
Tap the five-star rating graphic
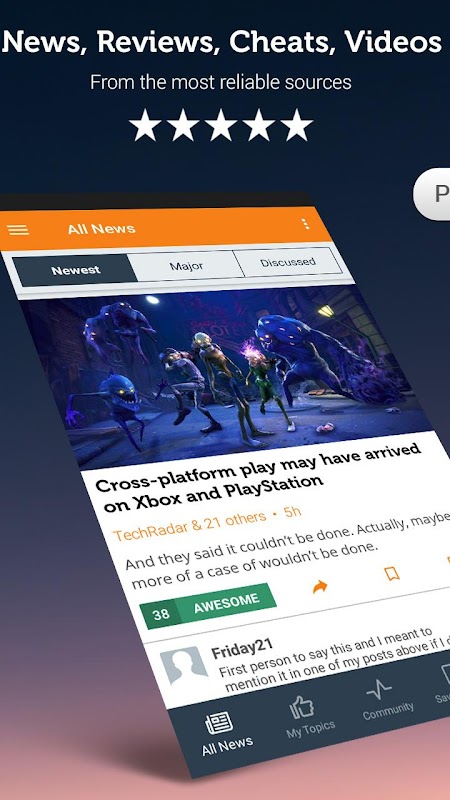pos(220,125)
